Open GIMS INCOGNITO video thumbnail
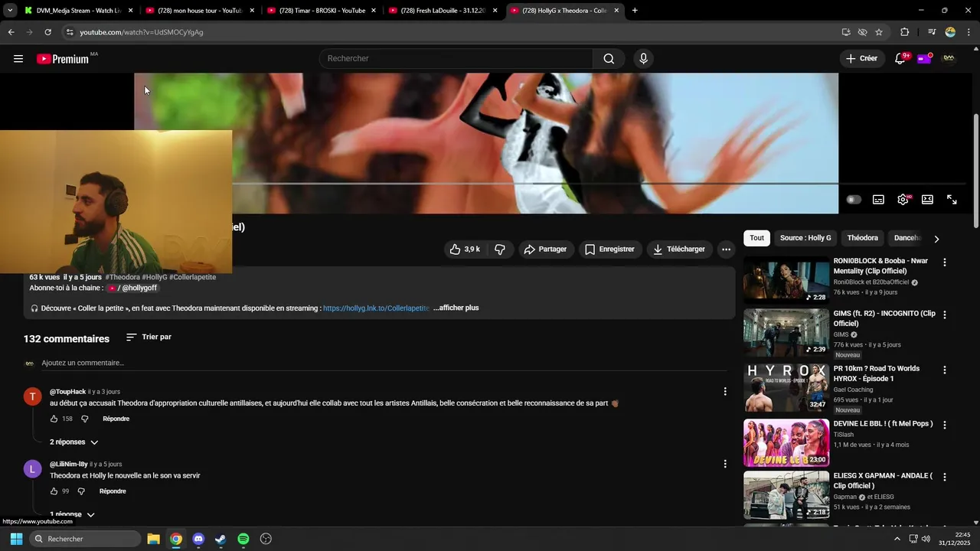Screen dimensions: 980x551 pyautogui.click(x=786, y=333)
